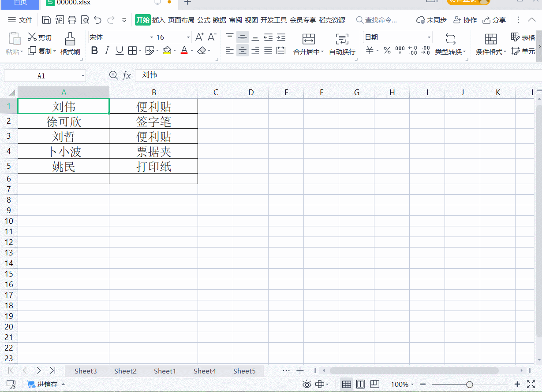542x392 pixels.
Task: Select cell B4 containing 票据夹
Action: [x=153, y=152]
